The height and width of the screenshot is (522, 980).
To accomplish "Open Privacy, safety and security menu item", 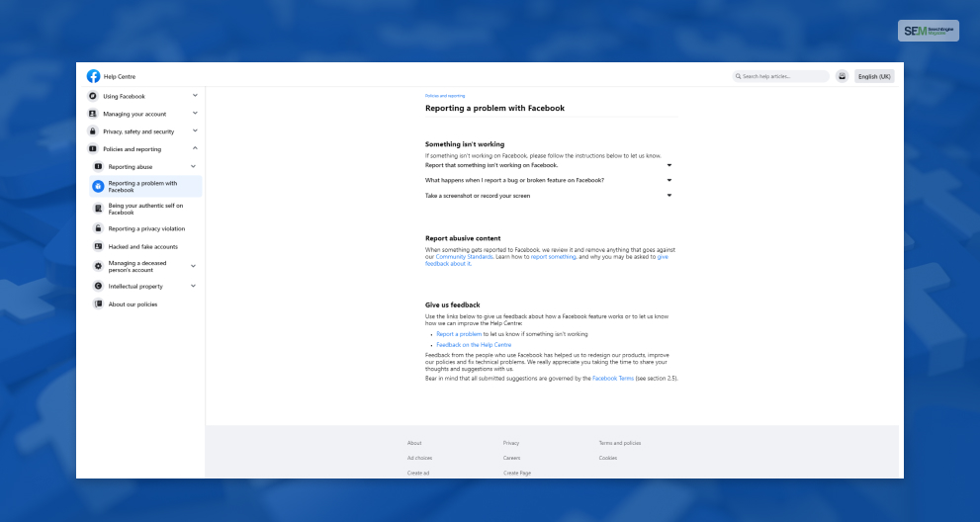I will pos(138,131).
